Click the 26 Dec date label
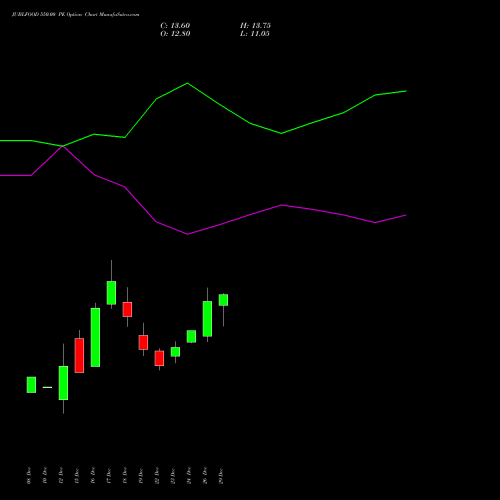Viewport: 500px width, 500px height. tap(205, 476)
